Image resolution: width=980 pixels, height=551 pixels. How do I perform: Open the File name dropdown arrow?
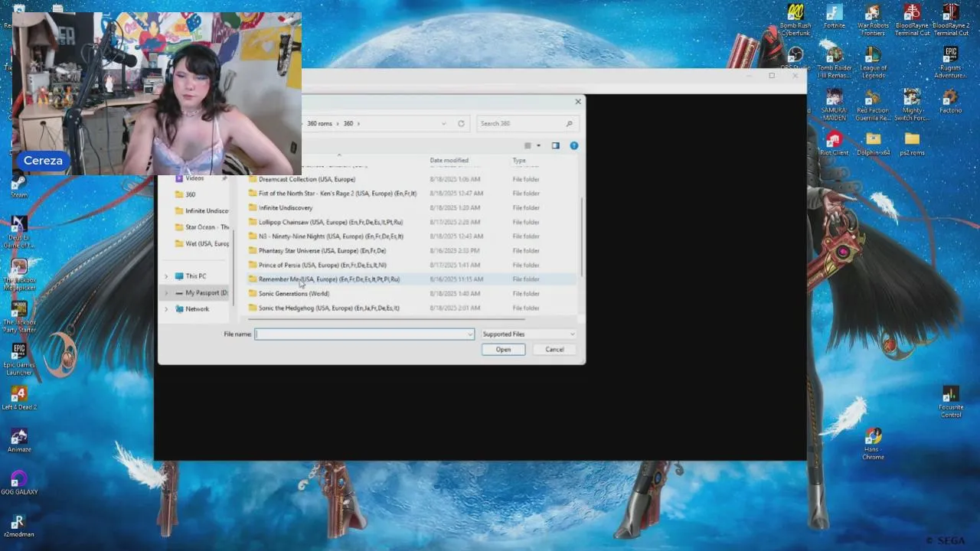(470, 334)
